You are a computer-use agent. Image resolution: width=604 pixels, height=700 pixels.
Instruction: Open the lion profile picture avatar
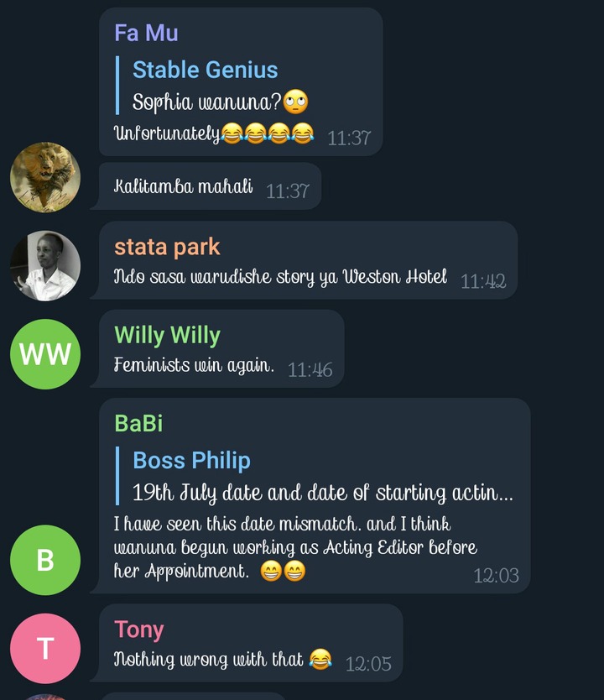point(45,177)
